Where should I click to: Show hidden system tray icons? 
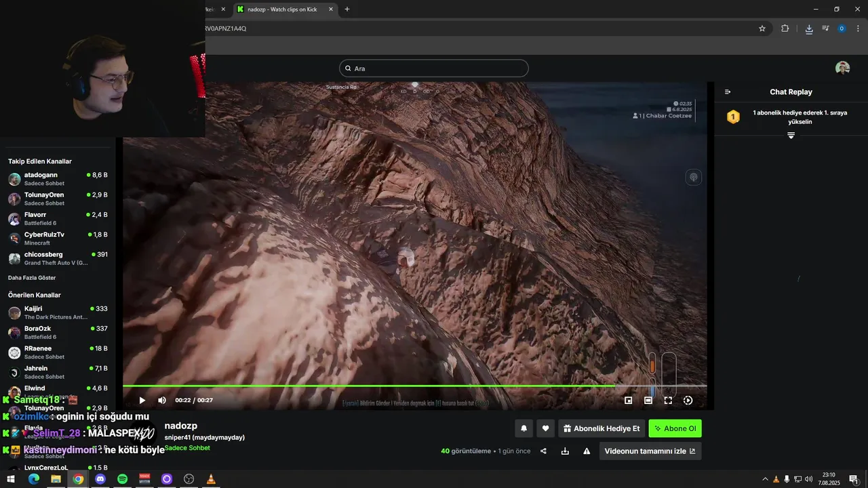765,479
